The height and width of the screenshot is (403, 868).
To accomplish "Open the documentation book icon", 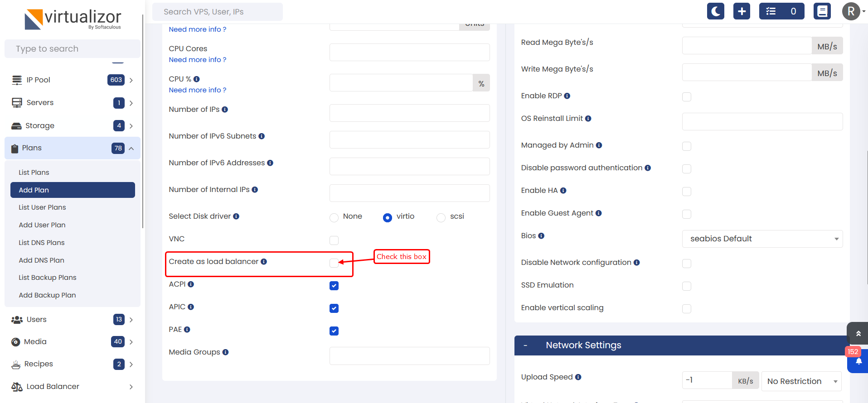I will pyautogui.click(x=822, y=11).
